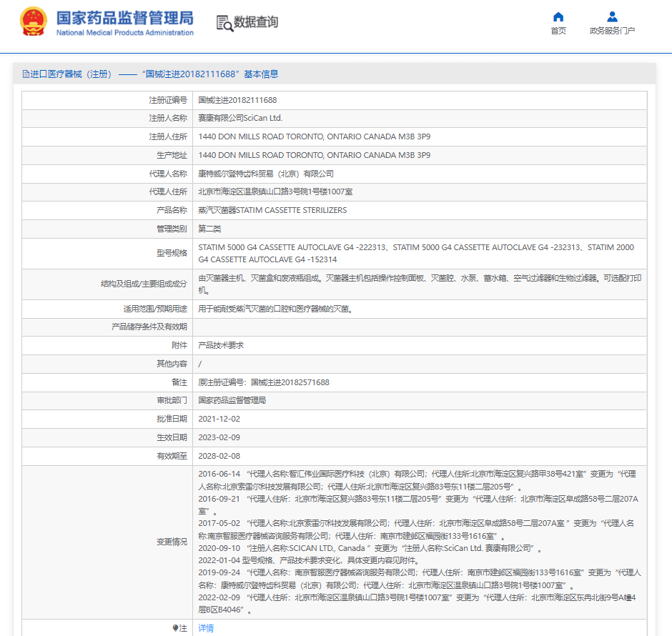
Task: Click the 产品储存条件及有效期 label
Action: pos(149,327)
